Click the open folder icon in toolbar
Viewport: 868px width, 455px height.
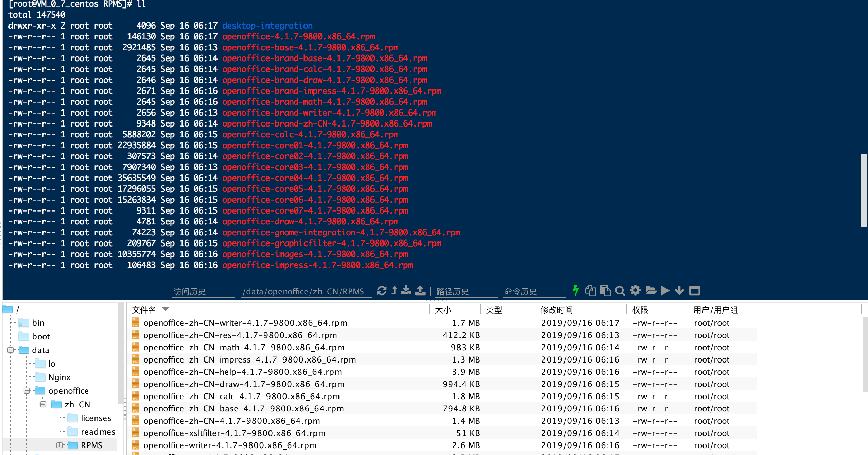point(651,290)
